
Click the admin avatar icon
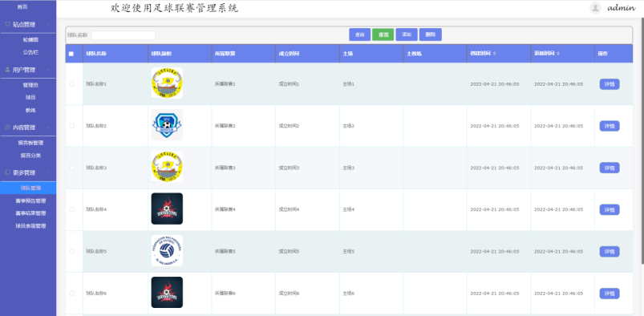(x=595, y=8)
